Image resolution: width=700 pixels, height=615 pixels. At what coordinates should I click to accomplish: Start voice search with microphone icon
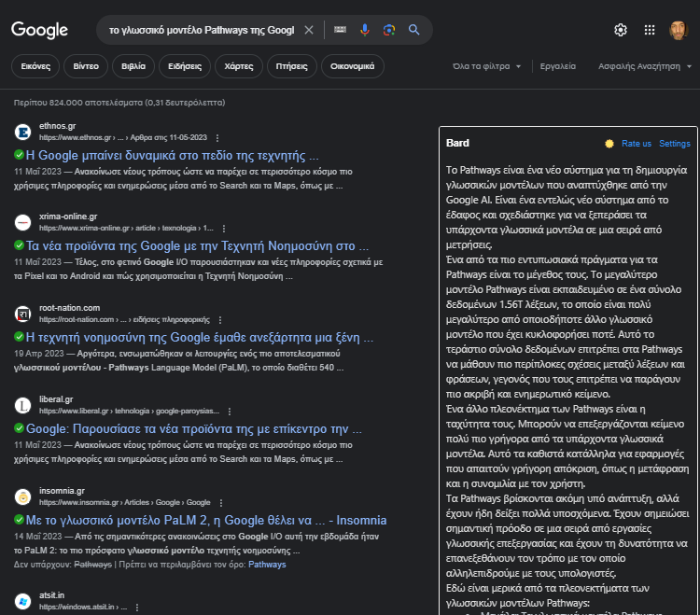tap(365, 30)
